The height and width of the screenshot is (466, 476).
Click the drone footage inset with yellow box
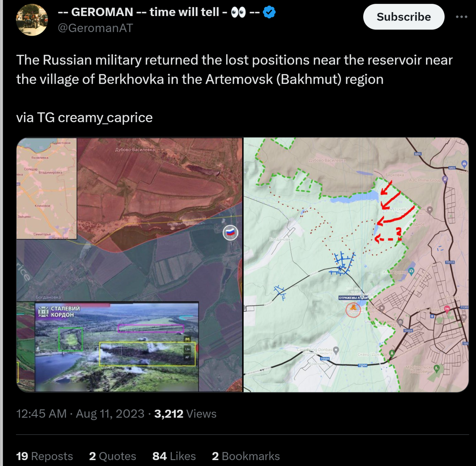click(x=117, y=347)
